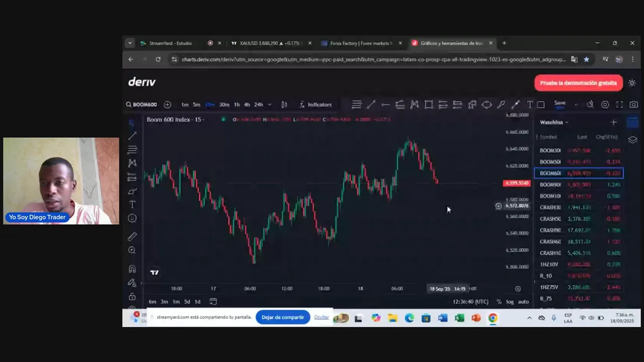Screen dimensions: 644x362
Task: Toggle the magnet mode
Action: click(x=132, y=269)
